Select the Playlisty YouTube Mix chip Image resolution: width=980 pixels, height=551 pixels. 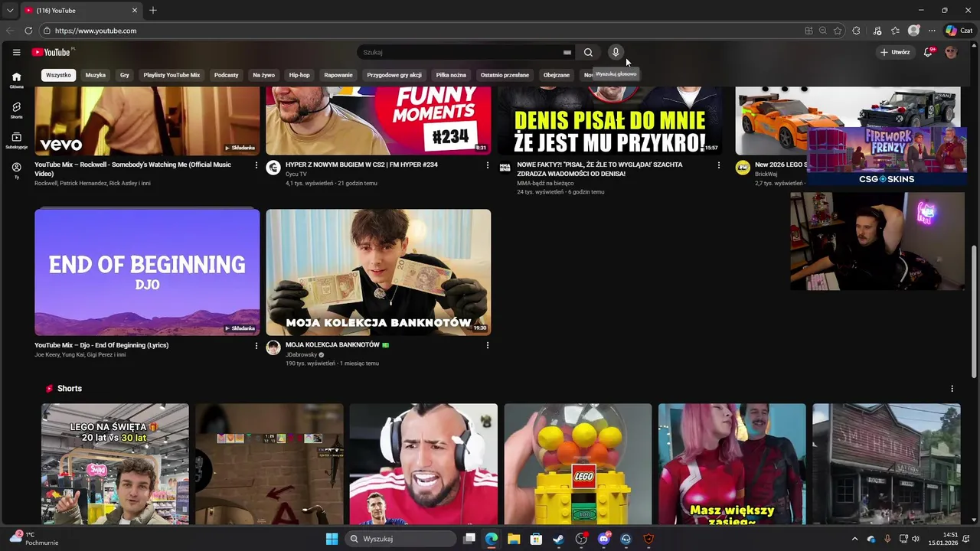click(x=171, y=75)
